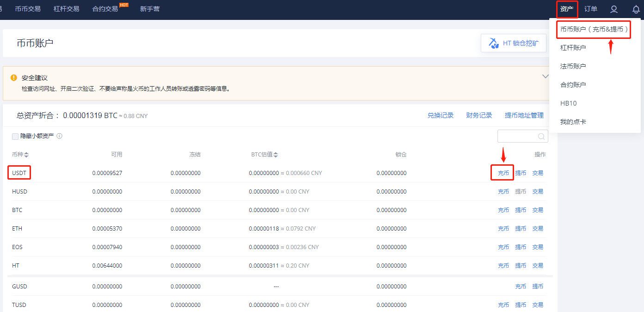This screenshot has height=312, width=644.
Task: Go to 币币交易 tab
Action: [x=28, y=9]
